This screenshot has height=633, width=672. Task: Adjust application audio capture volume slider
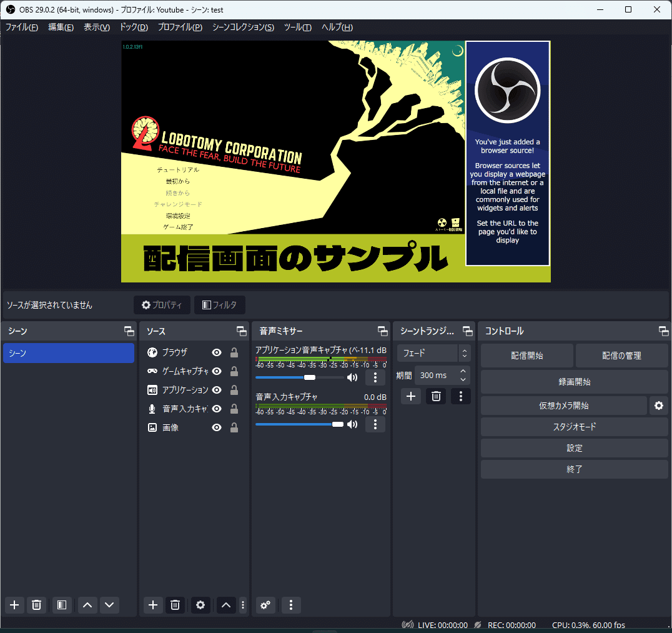[300, 377]
